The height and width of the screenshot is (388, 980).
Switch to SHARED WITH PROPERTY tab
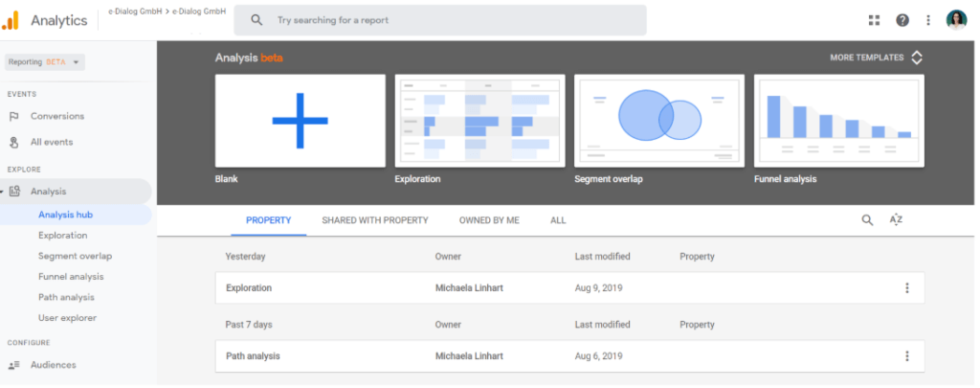coord(374,220)
